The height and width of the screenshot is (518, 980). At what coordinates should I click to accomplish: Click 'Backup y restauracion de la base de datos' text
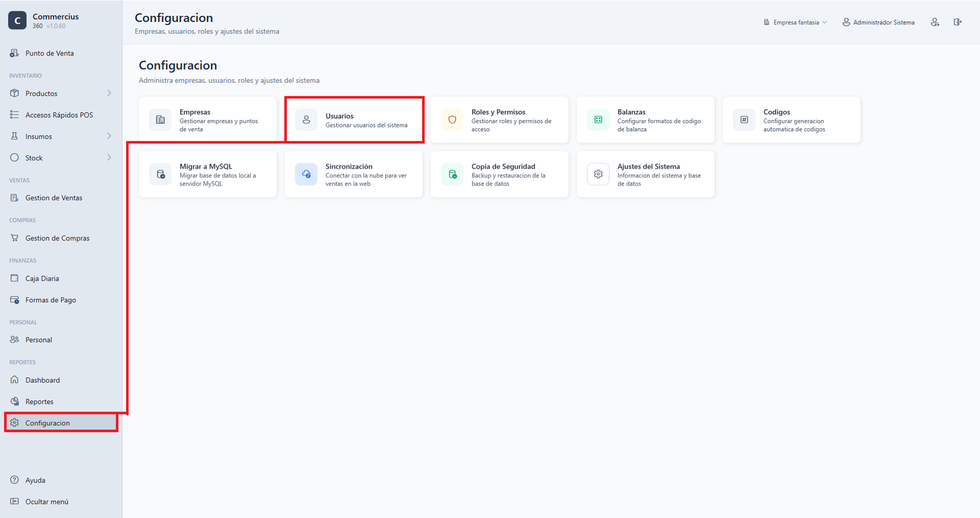click(x=508, y=180)
